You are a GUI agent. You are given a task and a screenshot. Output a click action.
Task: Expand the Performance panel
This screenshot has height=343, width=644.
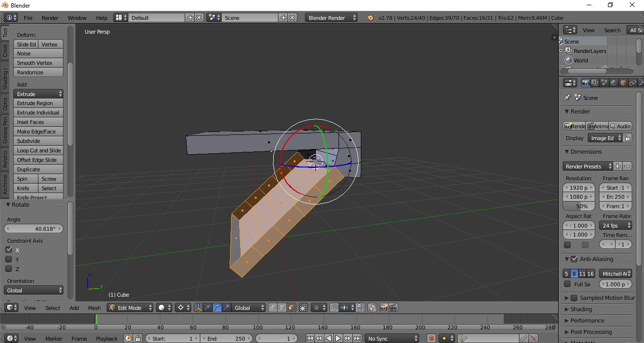[x=567, y=320]
